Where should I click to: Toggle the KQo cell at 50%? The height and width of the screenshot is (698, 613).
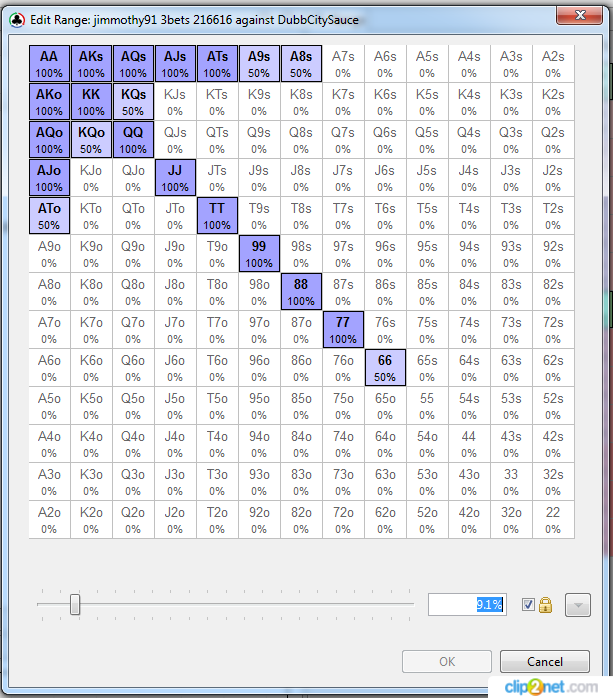[x=91, y=140]
